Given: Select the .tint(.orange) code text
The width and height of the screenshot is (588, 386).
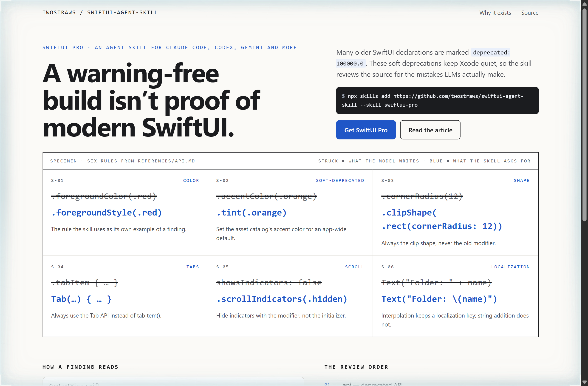Looking at the screenshot, I should point(251,213).
